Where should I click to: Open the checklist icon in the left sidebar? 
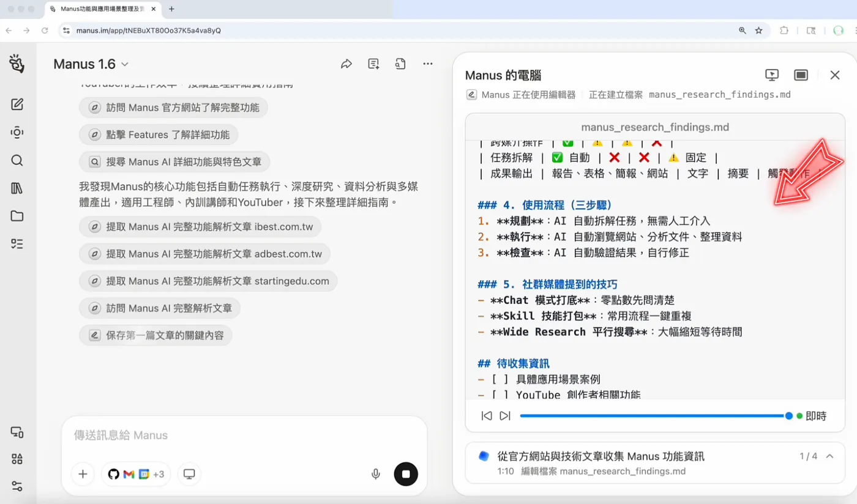pos(17,244)
